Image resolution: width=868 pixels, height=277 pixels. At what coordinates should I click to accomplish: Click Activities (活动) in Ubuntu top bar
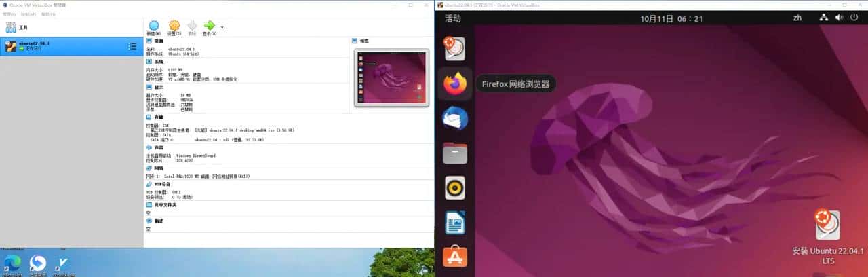click(452, 18)
